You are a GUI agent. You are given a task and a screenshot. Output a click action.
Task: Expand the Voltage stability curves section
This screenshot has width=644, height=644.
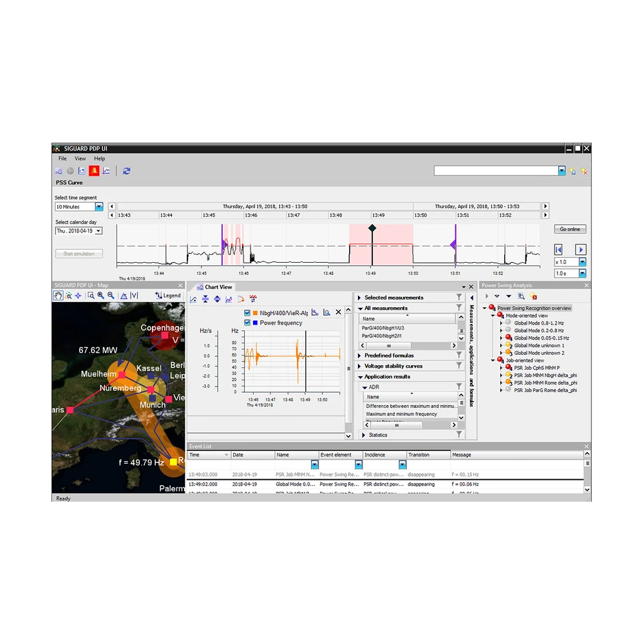(x=359, y=366)
